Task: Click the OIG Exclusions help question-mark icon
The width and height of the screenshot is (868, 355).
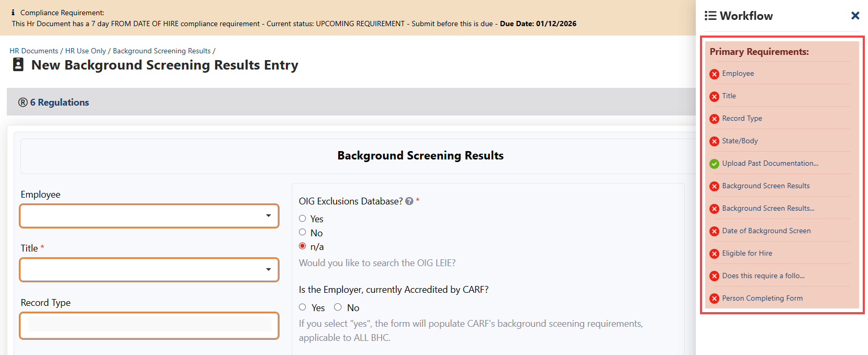Action: 409,201
